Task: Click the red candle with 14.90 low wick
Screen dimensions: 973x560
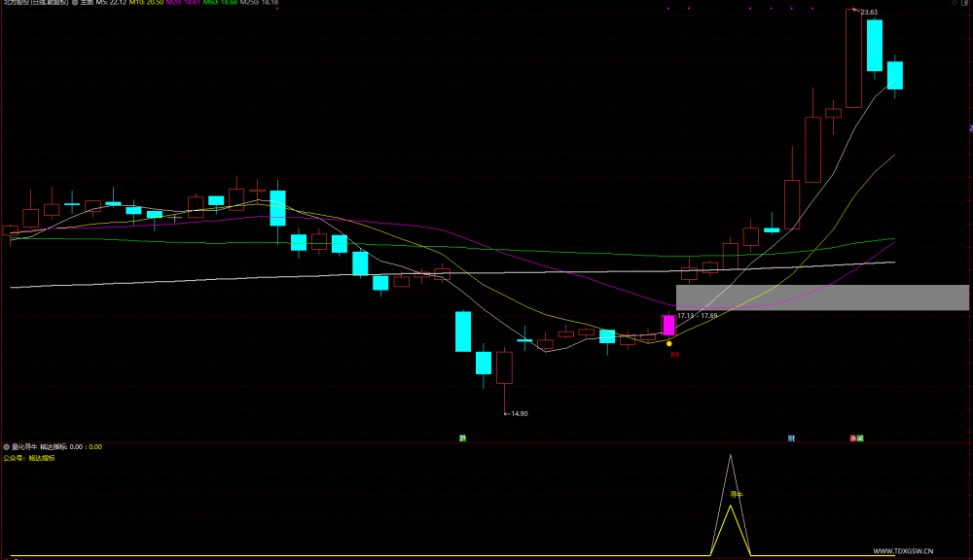Action: click(504, 367)
